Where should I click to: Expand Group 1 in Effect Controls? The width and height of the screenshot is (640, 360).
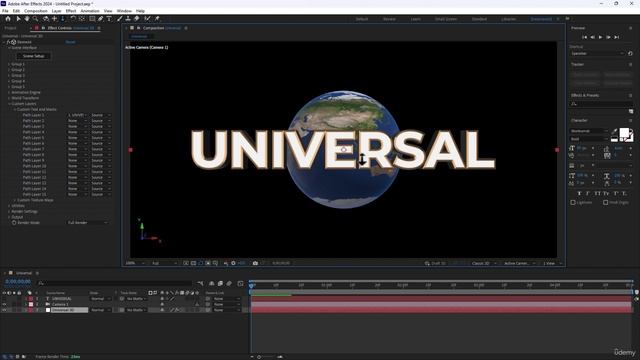[x=9, y=64]
